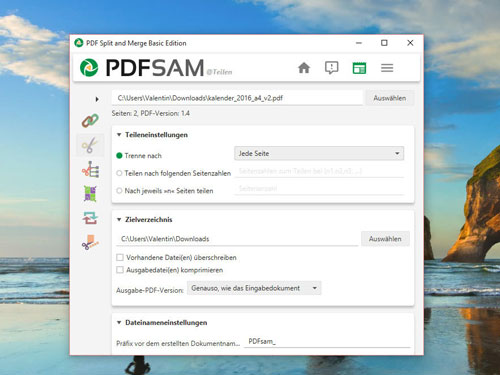Open the green modules workspace icon
500x375 pixels.
359,68
